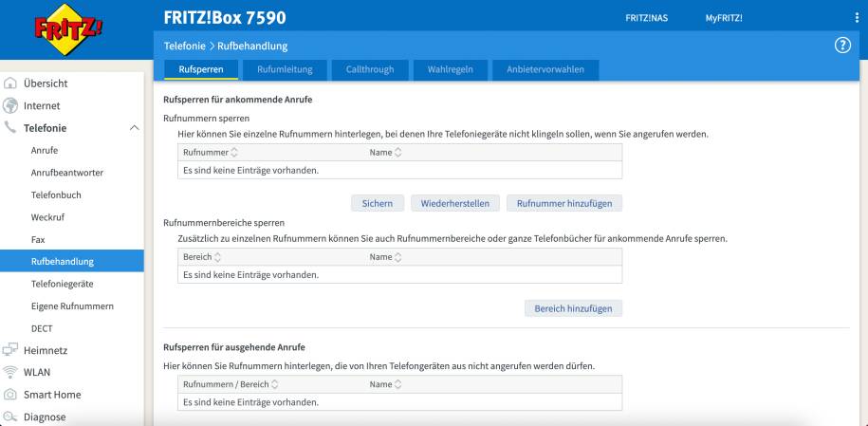Click the Telefonie handset icon

coord(10,127)
